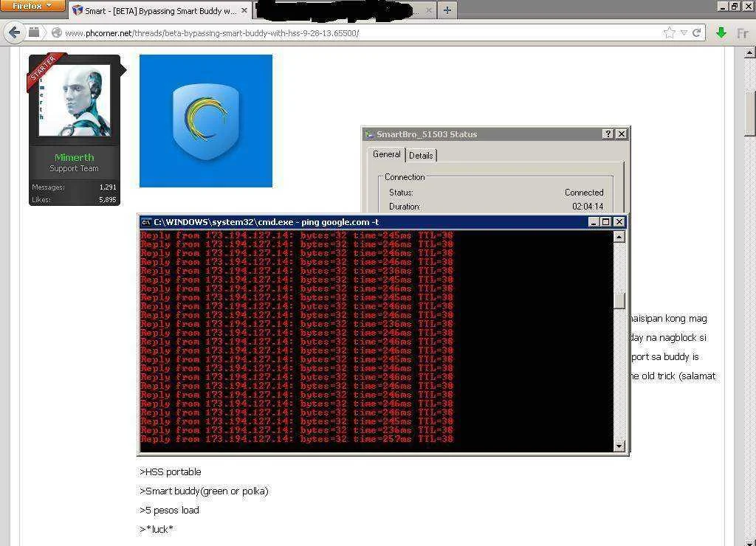The height and width of the screenshot is (546, 756).
Task: Go back with the browser back arrow
Action: click(x=14, y=32)
